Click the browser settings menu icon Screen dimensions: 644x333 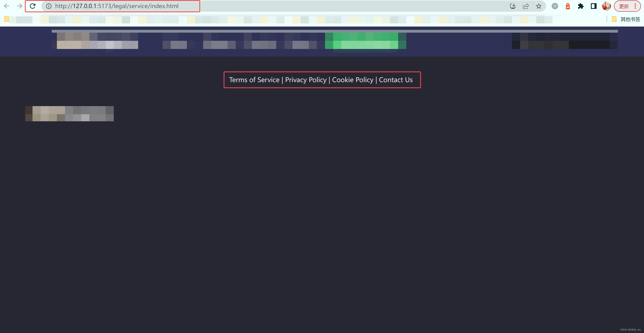[x=637, y=6]
